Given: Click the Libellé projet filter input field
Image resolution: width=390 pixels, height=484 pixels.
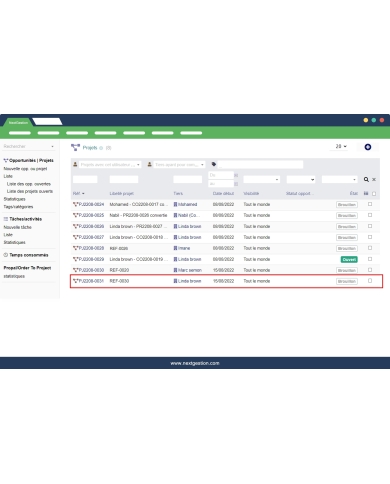Looking at the screenshot, I should tap(124, 179).
